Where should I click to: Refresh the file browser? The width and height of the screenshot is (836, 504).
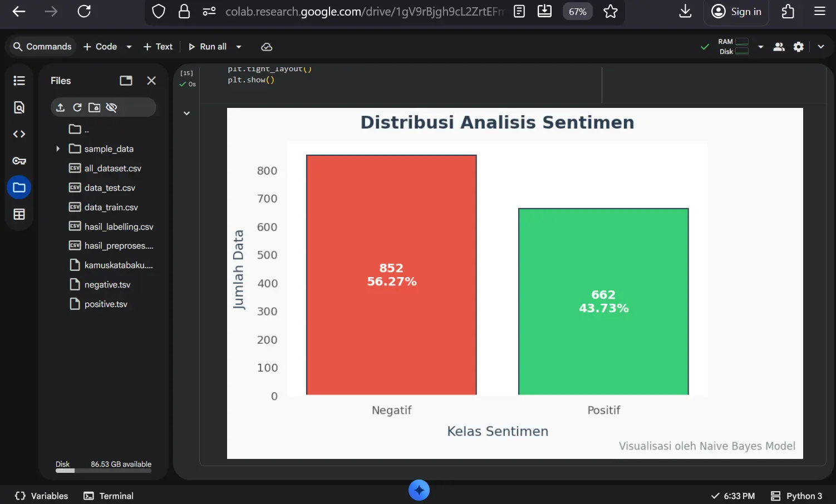tap(77, 107)
